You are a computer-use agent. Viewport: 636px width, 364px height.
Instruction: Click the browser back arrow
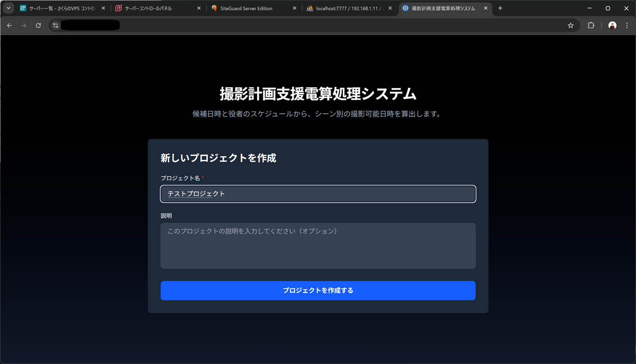(x=9, y=25)
